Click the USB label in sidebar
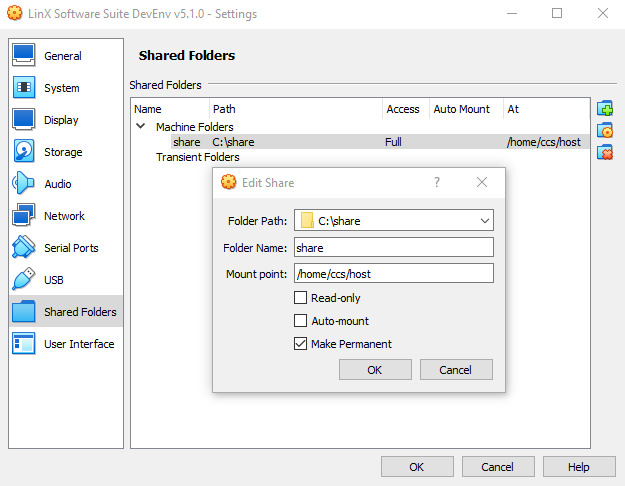Screen dimensions: 625x486 click(54, 280)
